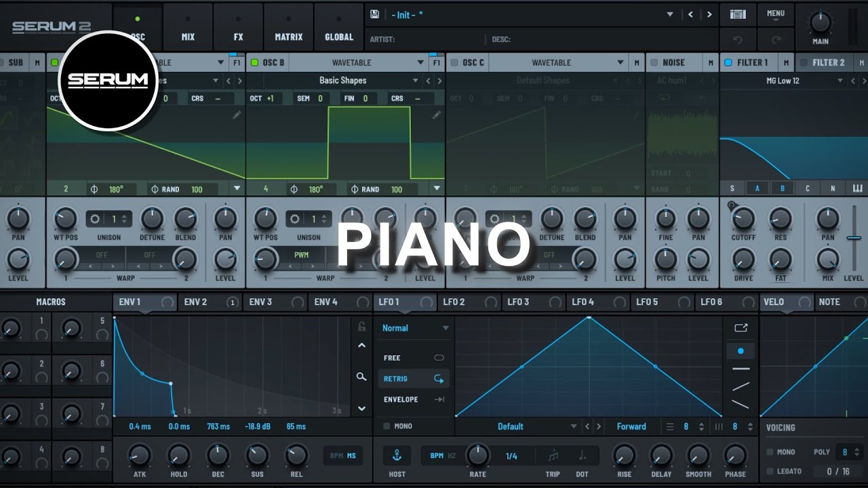The width and height of the screenshot is (868, 488).
Task: Open the GLOBAL tab
Action: point(339,27)
